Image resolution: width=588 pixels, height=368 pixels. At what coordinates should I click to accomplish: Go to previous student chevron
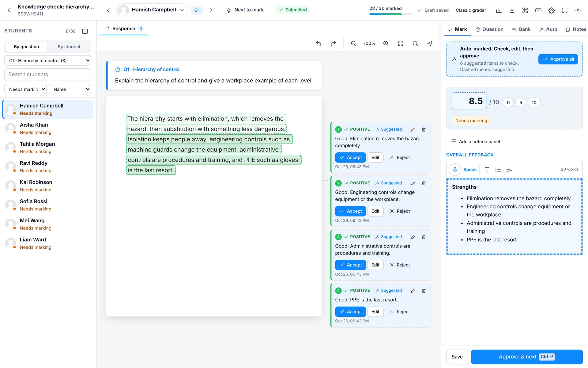108,10
